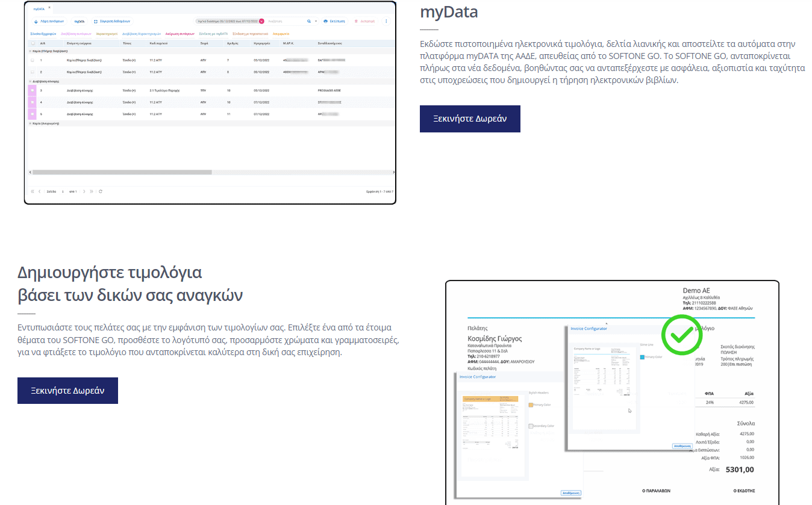Viewport: 812px width, 505px height.
Task: Go to the next page using pagination arrow
Action: coord(84,191)
